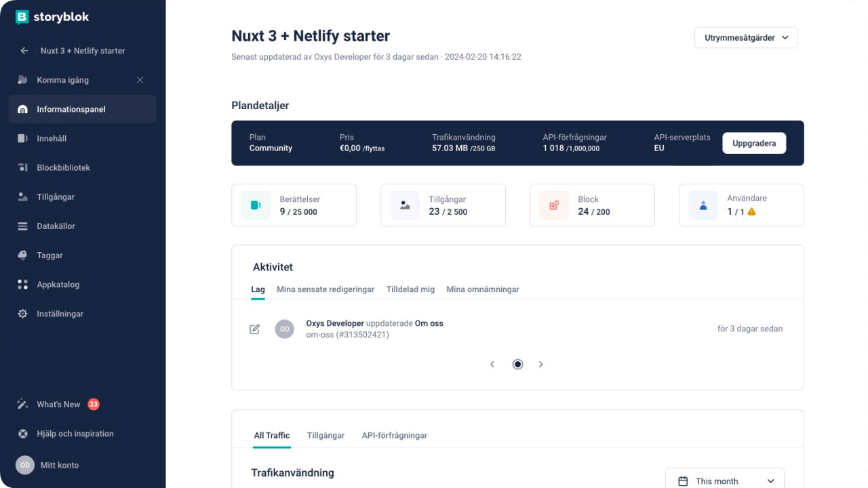Screen dimensions: 868x488
Task: Select the Blockbibliotek sidebar icon
Action: (x=62, y=167)
